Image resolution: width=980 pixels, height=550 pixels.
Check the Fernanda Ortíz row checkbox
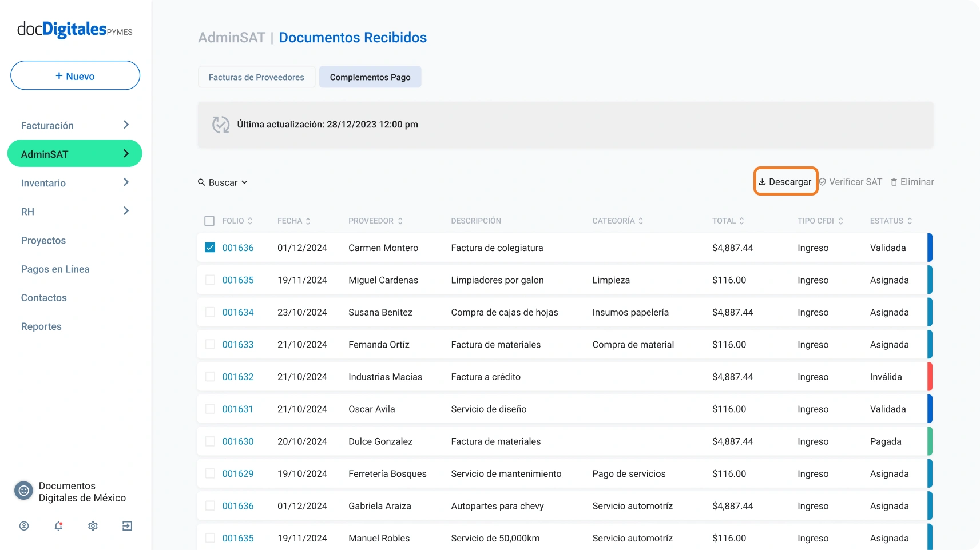pyautogui.click(x=210, y=345)
